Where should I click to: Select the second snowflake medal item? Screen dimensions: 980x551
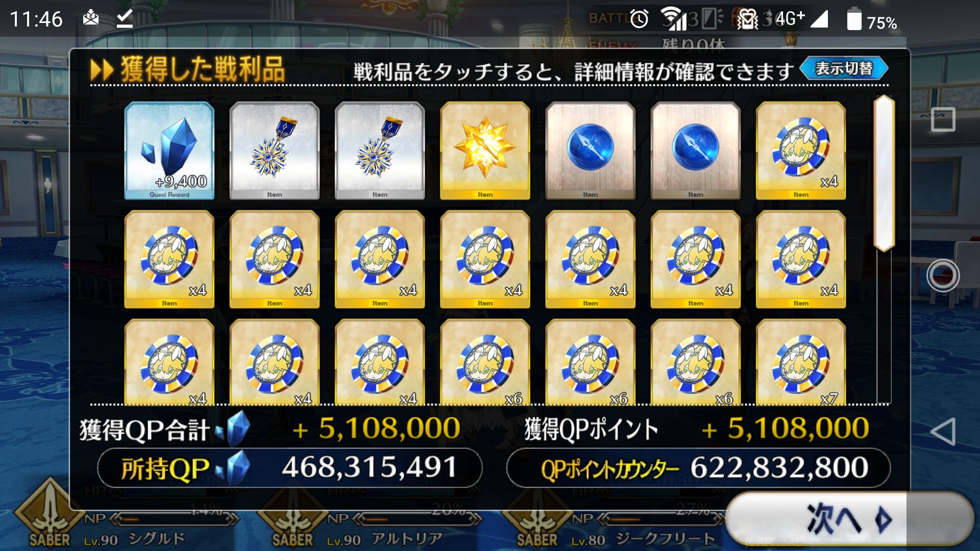(380, 151)
